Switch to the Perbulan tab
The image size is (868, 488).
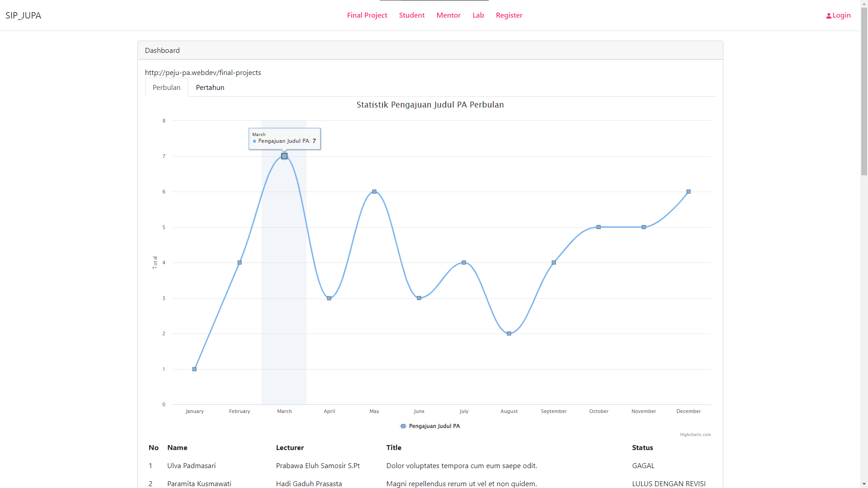(x=166, y=87)
